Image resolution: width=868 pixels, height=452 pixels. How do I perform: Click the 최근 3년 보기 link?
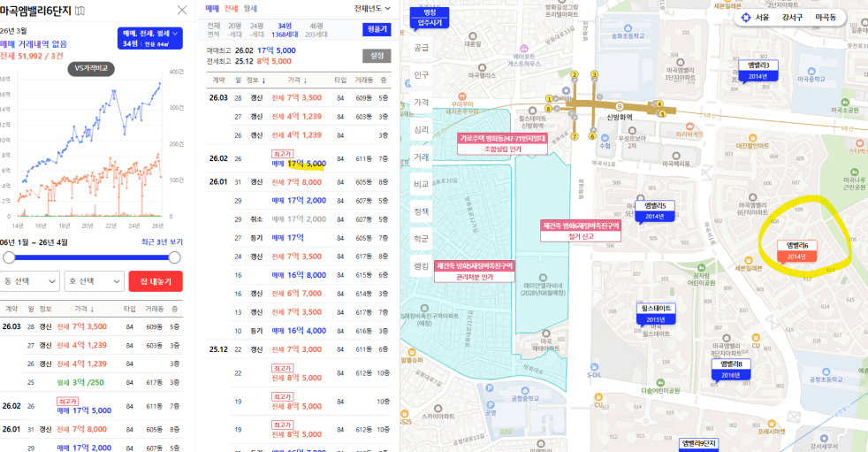[x=162, y=242]
